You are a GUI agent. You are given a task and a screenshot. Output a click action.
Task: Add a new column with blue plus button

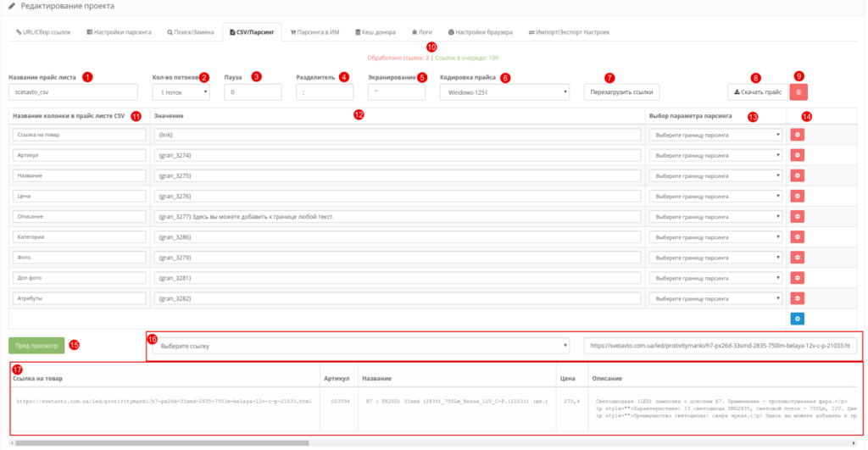tap(797, 319)
